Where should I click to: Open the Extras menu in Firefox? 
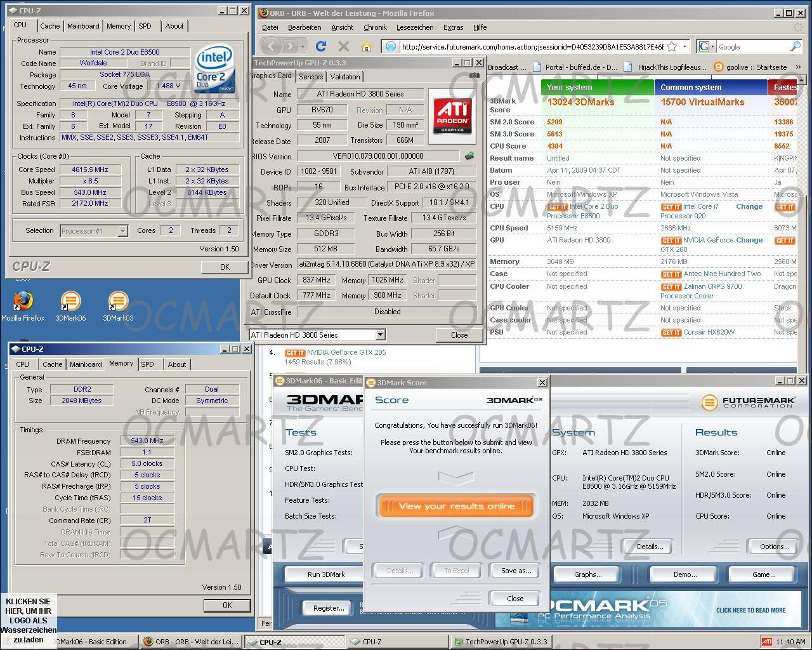tap(453, 27)
